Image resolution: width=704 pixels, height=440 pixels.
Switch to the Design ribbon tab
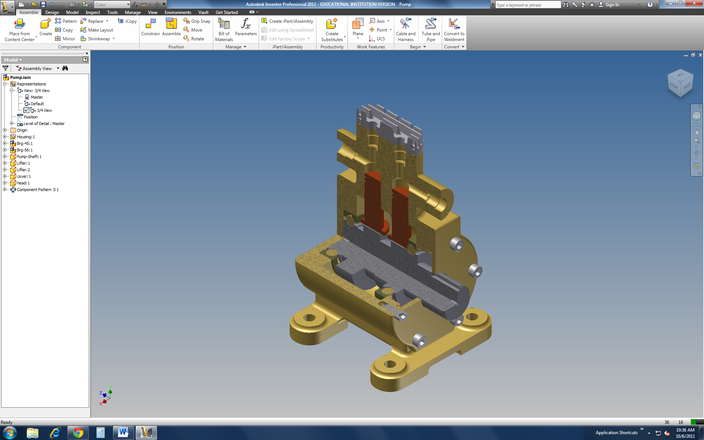tap(52, 12)
